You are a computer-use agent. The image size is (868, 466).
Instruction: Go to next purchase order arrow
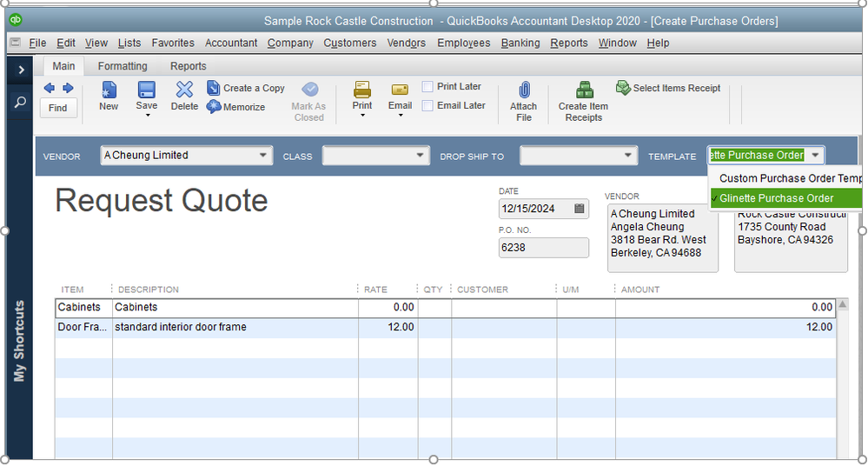point(68,88)
